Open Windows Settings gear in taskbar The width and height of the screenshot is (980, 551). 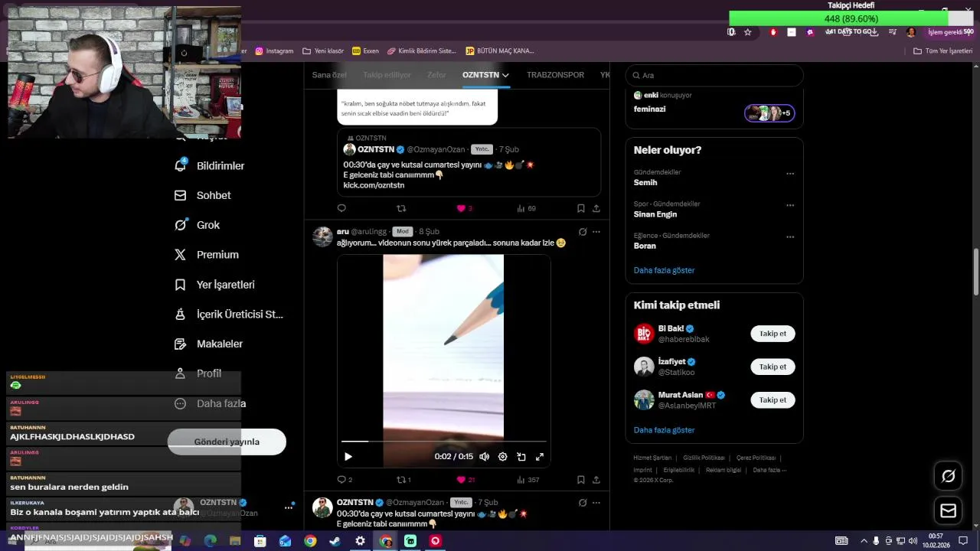[x=360, y=541]
